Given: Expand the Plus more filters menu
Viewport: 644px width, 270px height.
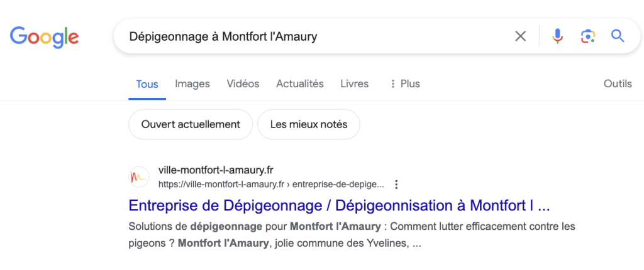Looking at the screenshot, I should pyautogui.click(x=405, y=84).
